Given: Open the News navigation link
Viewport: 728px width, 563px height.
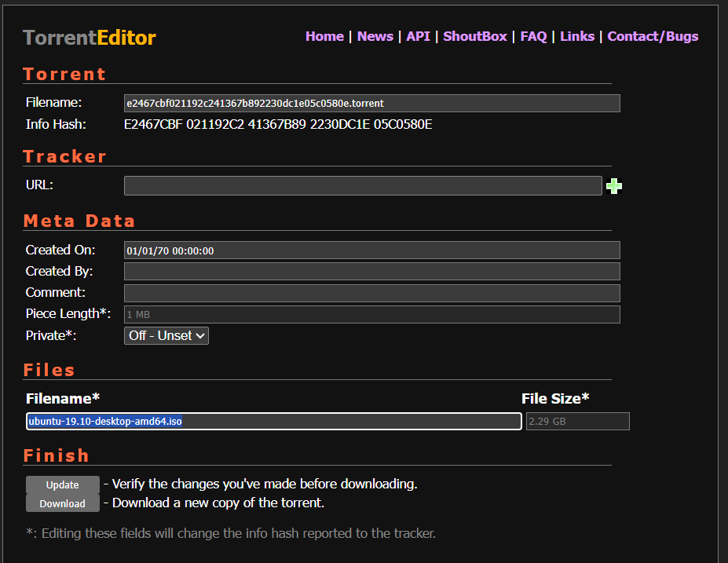Looking at the screenshot, I should point(375,36).
